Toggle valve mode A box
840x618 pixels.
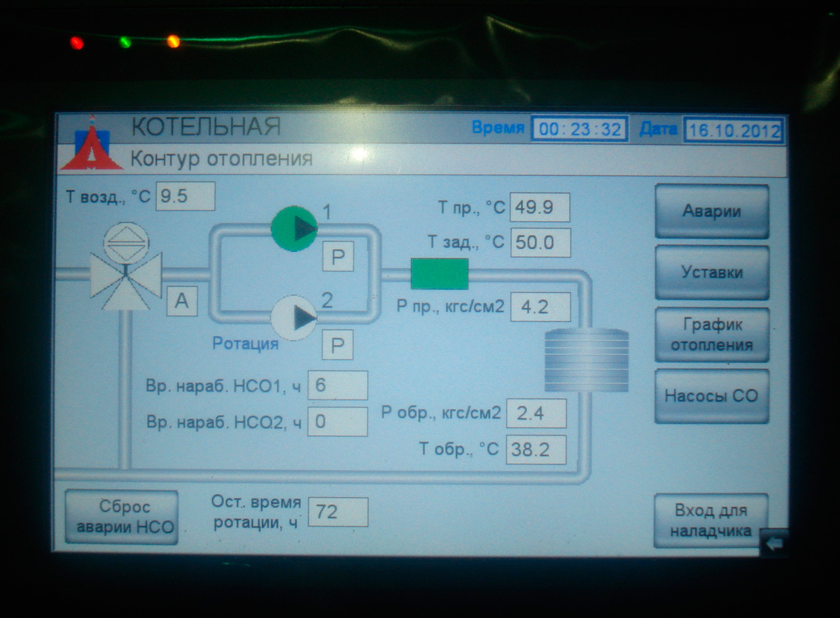point(181,302)
